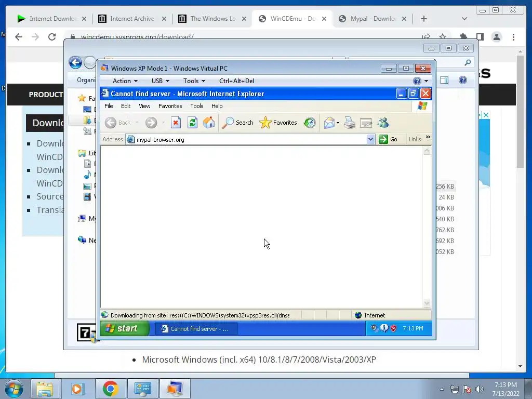Viewport: 532px width, 399px height.
Task: Expand the IE address bar dropdown
Action: pos(370,139)
